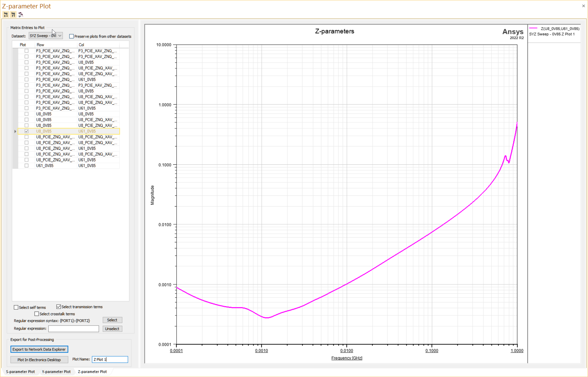Activate the curve data marker cursor tool
This screenshot has height=377, width=588.
point(21,14)
